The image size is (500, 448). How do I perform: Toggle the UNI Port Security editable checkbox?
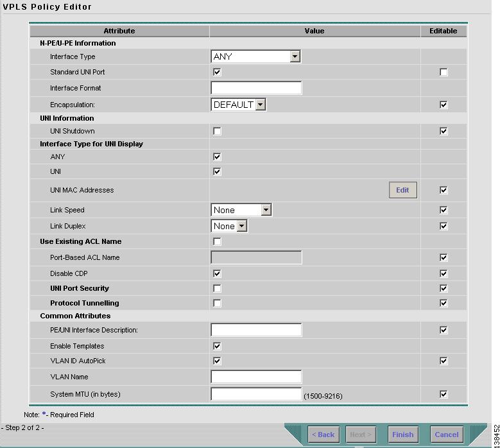pyautogui.click(x=444, y=288)
